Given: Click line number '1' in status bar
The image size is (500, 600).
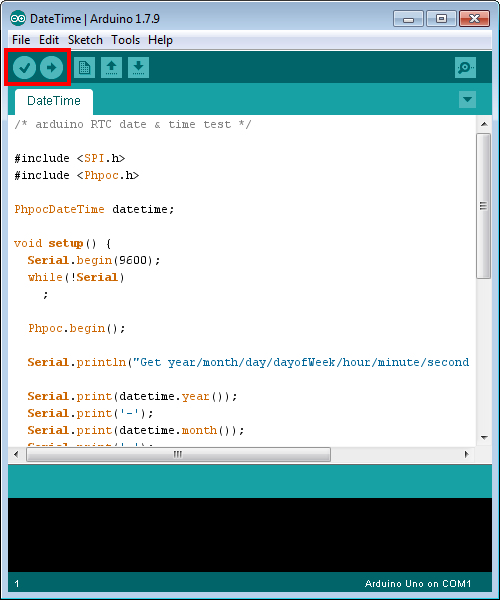Looking at the screenshot, I should [x=17, y=584].
